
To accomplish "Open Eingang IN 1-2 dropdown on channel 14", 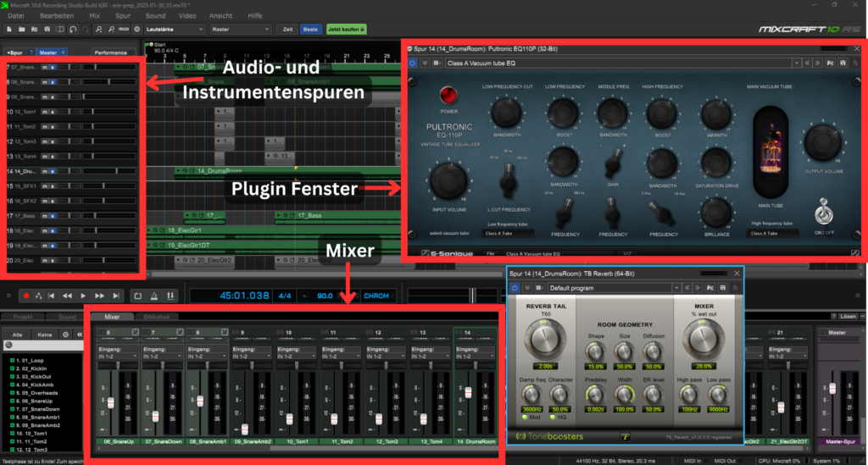I will point(474,357).
